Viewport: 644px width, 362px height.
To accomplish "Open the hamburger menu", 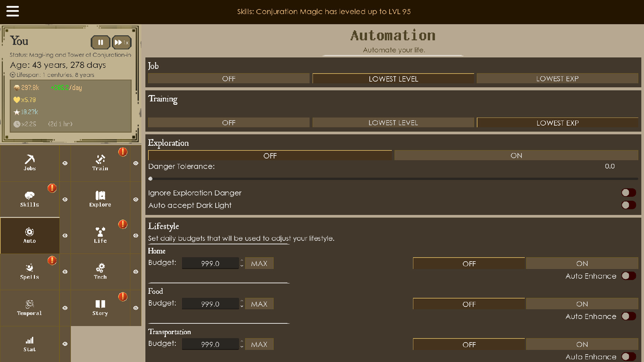I will point(13,11).
